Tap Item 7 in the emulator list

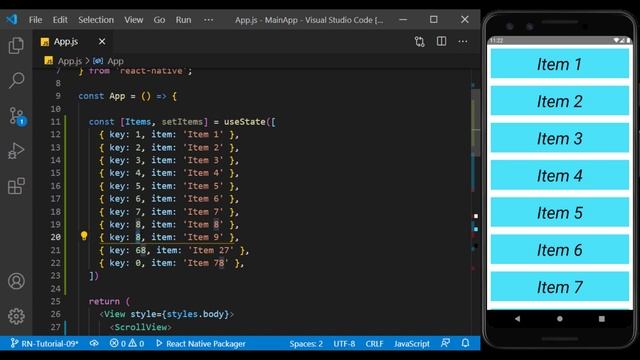coord(560,287)
